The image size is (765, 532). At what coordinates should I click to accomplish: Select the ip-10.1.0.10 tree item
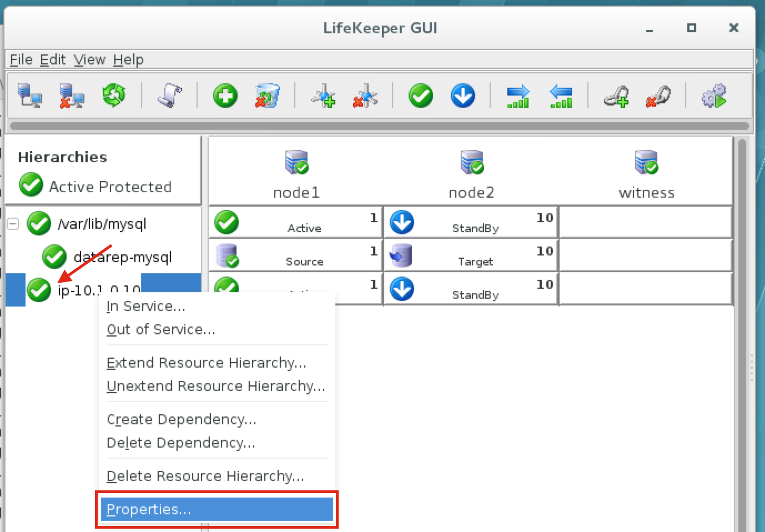pos(99,290)
